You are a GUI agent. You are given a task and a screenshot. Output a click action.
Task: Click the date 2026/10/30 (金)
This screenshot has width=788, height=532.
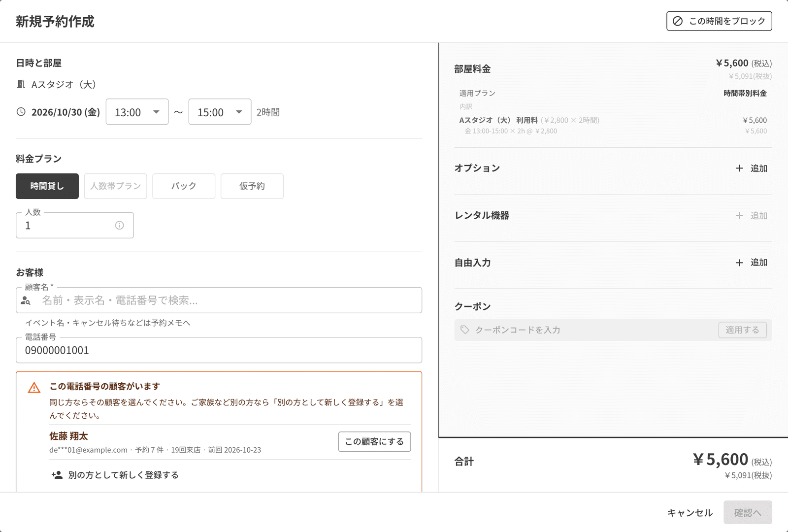click(x=66, y=112)
